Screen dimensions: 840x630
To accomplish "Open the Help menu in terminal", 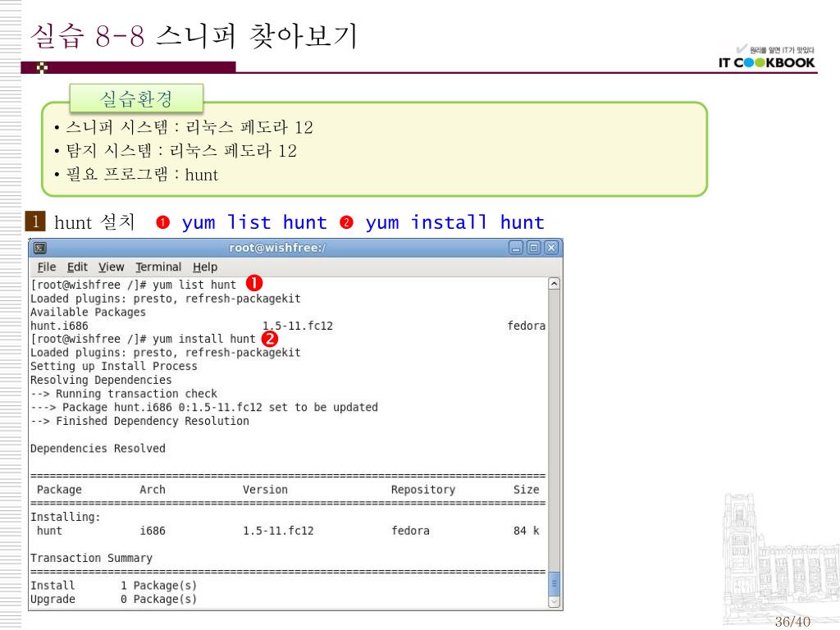I will 205,267.
